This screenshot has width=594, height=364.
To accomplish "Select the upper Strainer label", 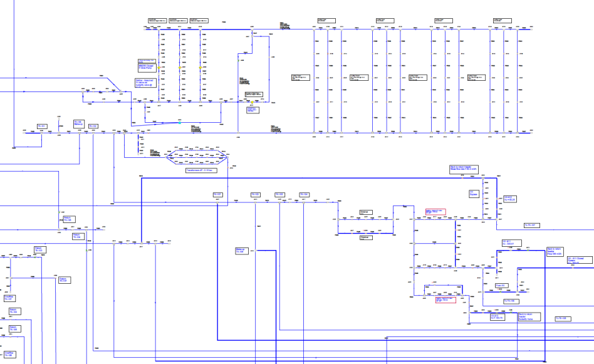I will pyautogui.click(x=367, y=212).
